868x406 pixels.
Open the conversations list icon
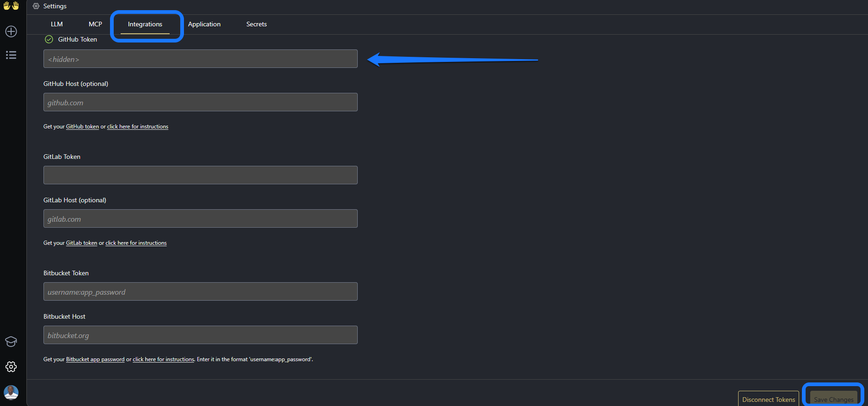[x=11, y=55]
